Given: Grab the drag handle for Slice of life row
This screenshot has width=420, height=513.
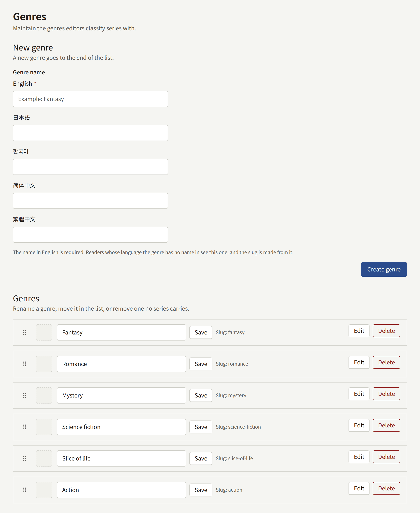Looking at the screenshot, I should [x=24, y=458].
